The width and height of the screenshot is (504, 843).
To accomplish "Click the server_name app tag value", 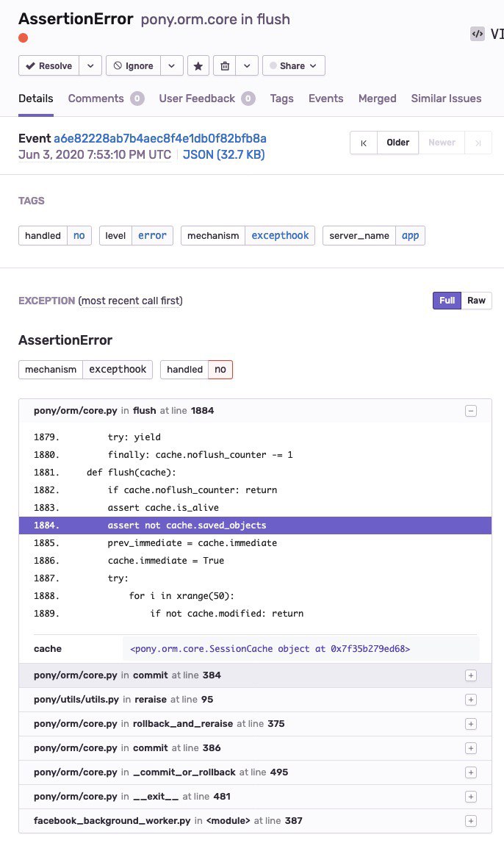I will click(411, 236).
